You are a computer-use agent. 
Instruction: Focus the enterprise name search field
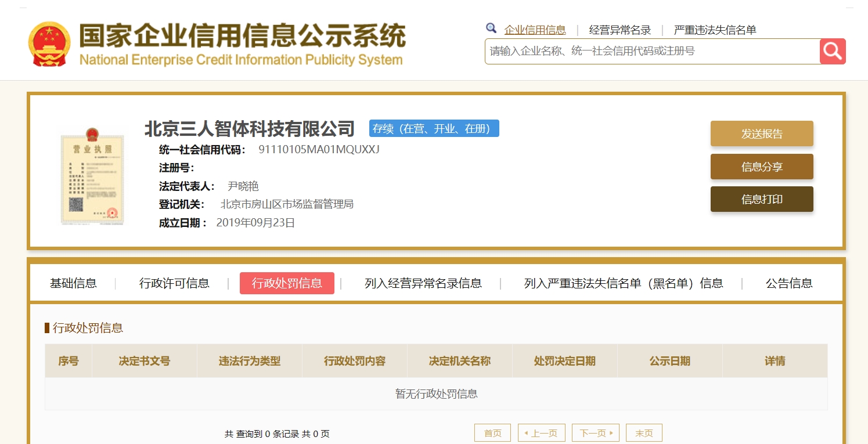(652, 51)
